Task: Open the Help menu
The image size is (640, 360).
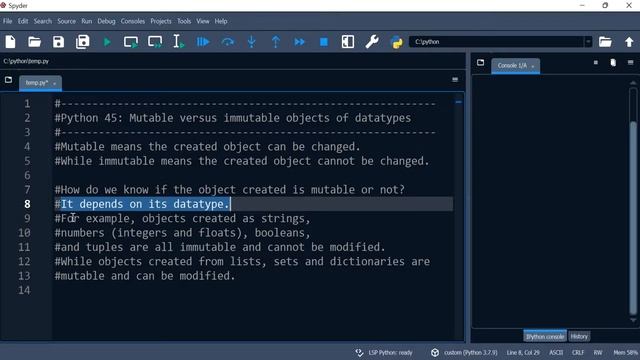Action: point(221,21)
